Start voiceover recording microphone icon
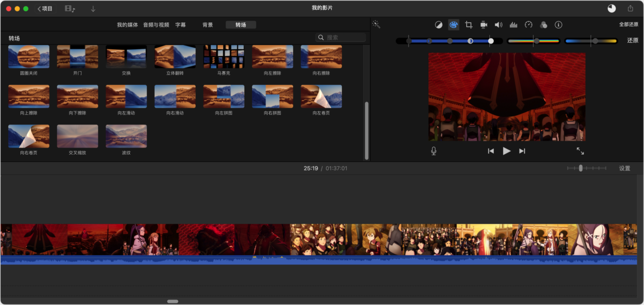644x305 pixels. click(x=434, y=151)
